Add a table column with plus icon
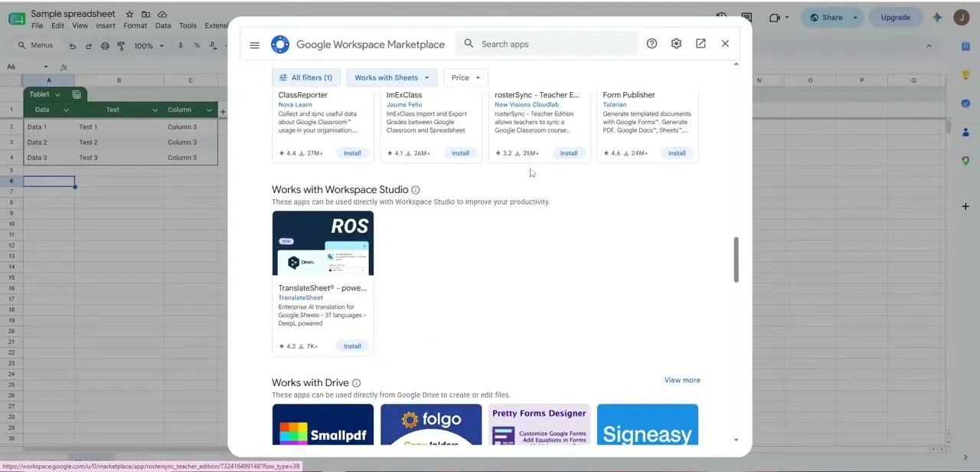Viewport: 980px width, 472px height. (x=223, y=112)
